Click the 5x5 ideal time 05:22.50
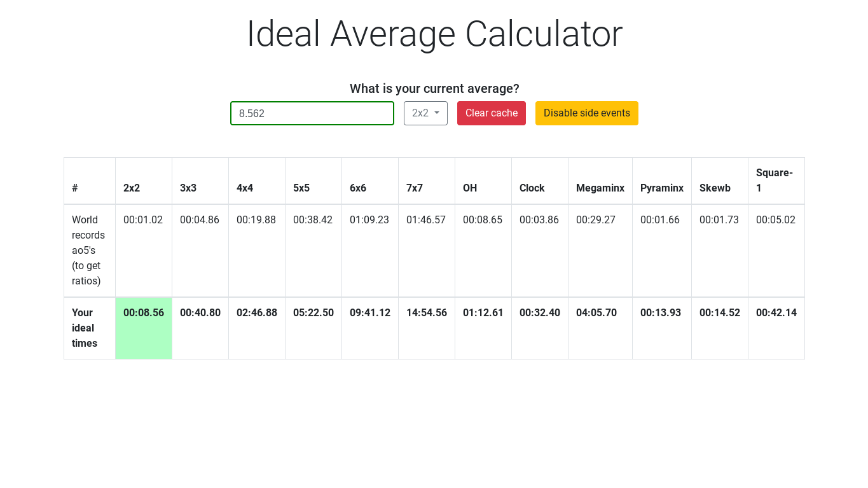Viewport: 868px width, 488px height. (x=313, y=313)
